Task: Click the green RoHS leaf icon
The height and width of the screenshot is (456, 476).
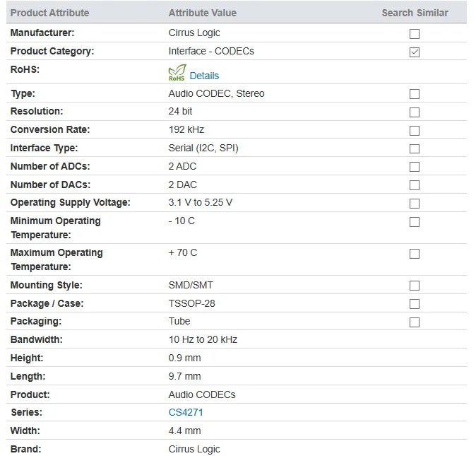Action: tap(177, 72)
